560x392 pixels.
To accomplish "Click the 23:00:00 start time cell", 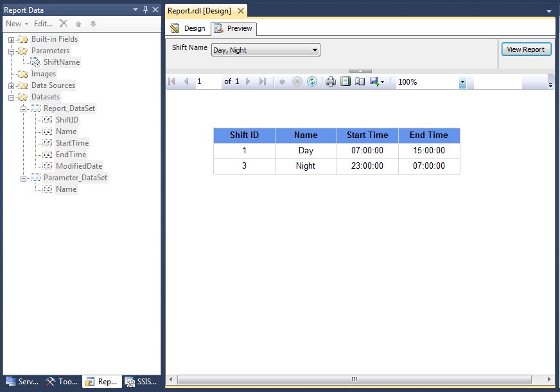I will [x=367, y=166].
